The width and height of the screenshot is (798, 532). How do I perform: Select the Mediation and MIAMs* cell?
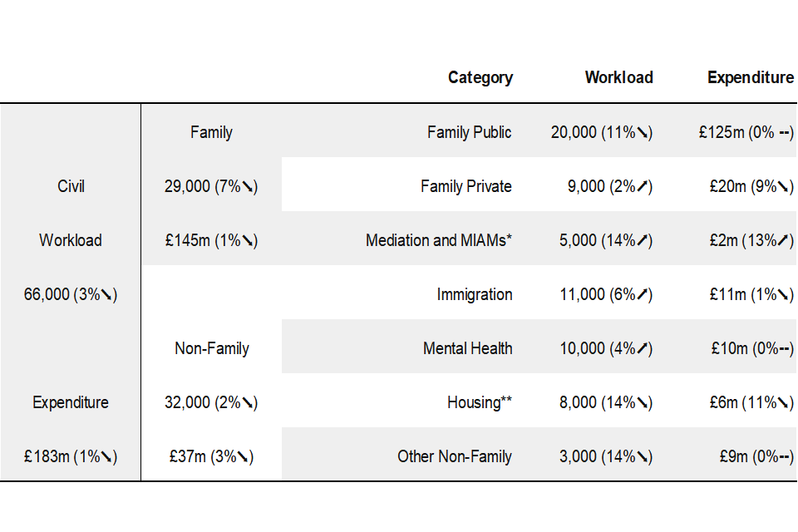[438, 241]
